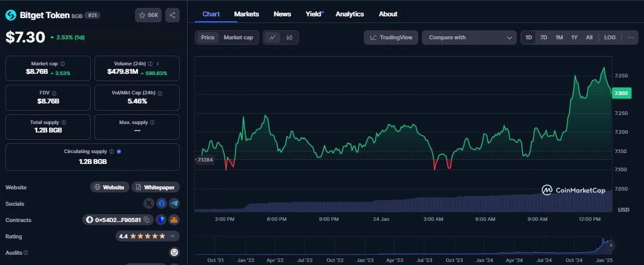Open the TradingView chart button

(x=391, y=38)
